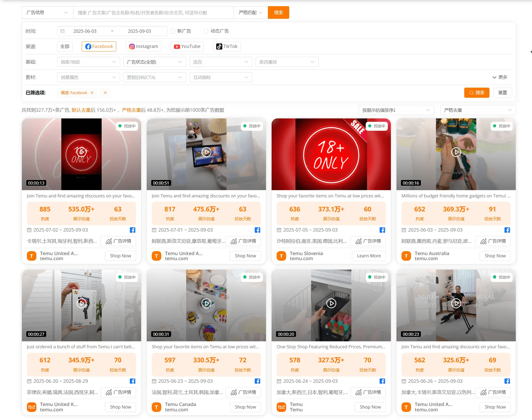
Task: Open Temu Canada advertiser avatar
Action: 157,407
